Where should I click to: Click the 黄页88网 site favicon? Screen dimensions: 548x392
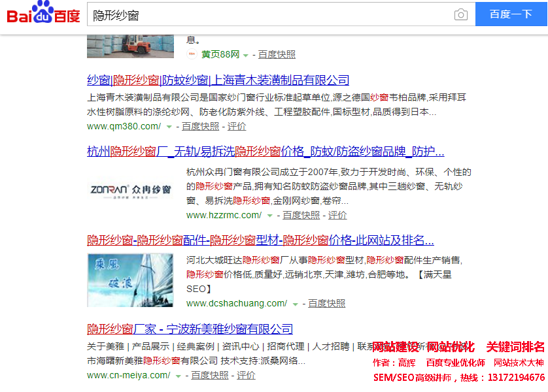[x=192, y=54]
